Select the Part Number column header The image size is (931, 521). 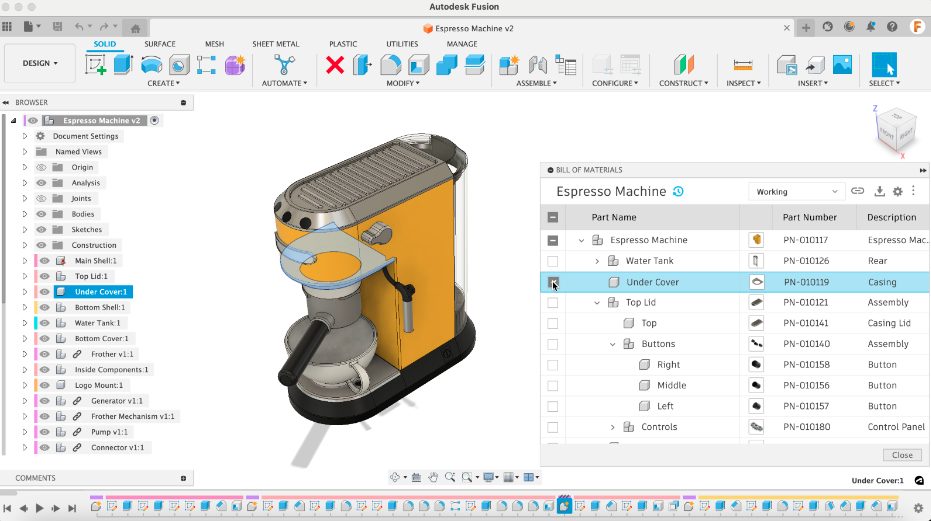[x=810, y=217]
